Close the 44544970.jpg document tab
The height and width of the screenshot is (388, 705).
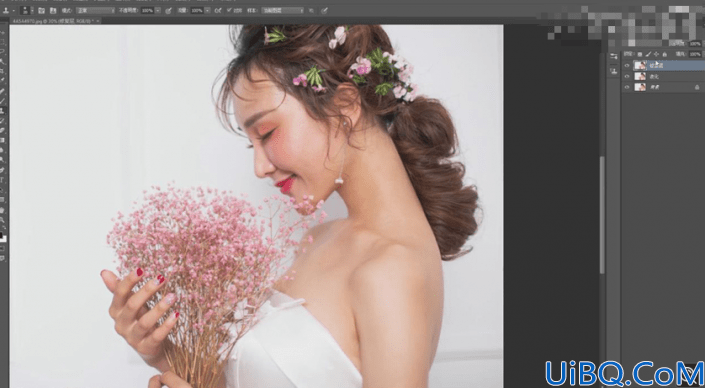click(98, 21)
